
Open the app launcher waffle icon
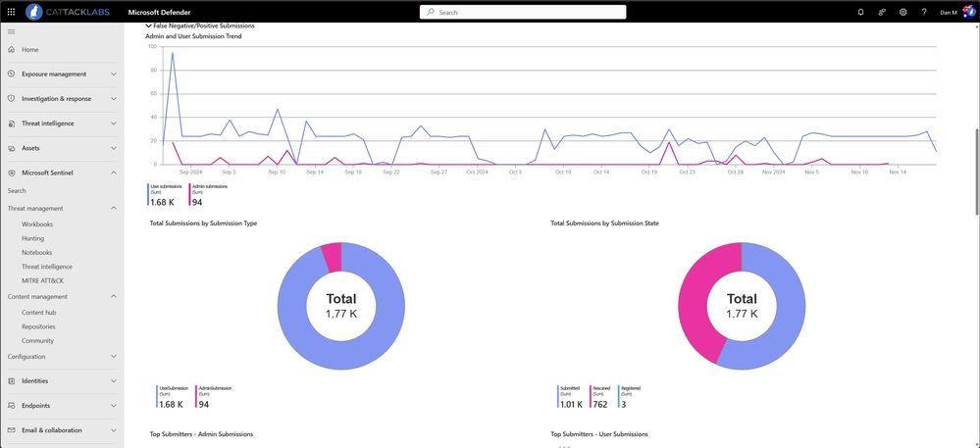(11, 12)
